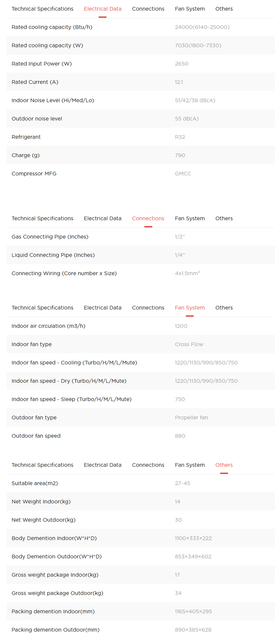Switch to Fan System tab in topmost bar
The height and width of the screenshot is (644, 275).
(190, 9)
